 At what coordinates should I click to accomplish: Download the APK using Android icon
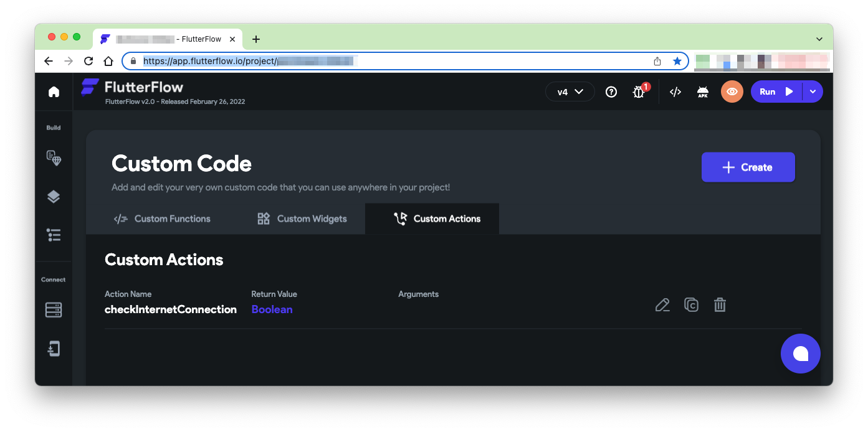[703, 92]
